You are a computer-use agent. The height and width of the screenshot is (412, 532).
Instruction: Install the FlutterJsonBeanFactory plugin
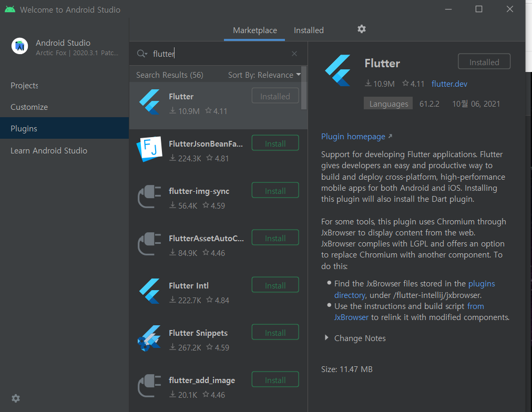point(275,143)
